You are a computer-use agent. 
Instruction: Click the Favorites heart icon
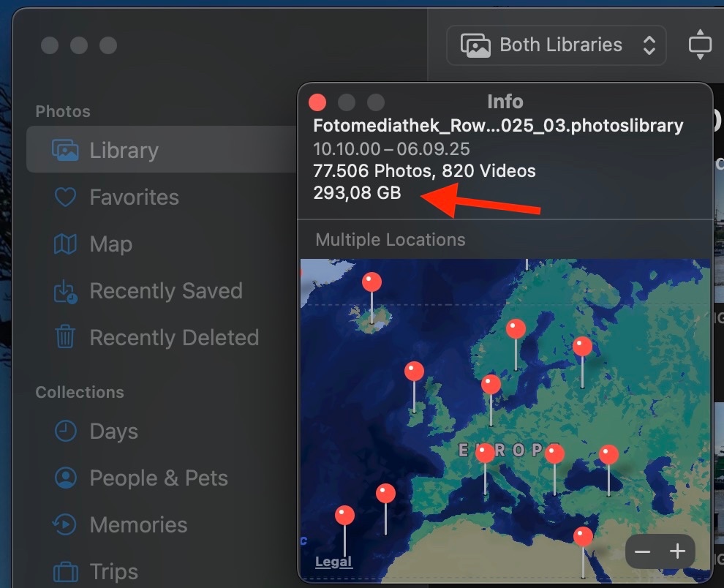pyautogui.click(x=65, y=197)
